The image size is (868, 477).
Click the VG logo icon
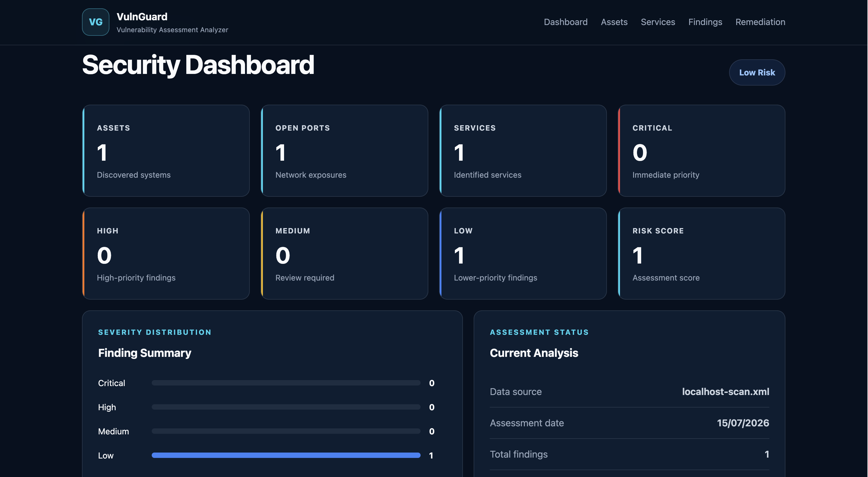(96, 22)
